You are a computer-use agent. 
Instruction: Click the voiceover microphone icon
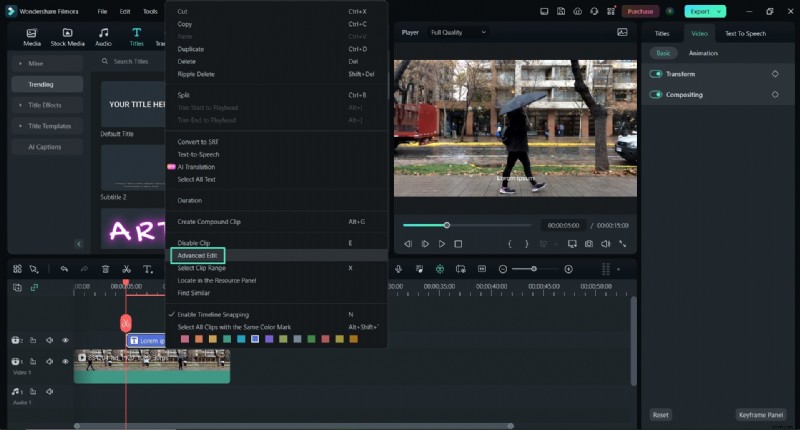[398, 269]
